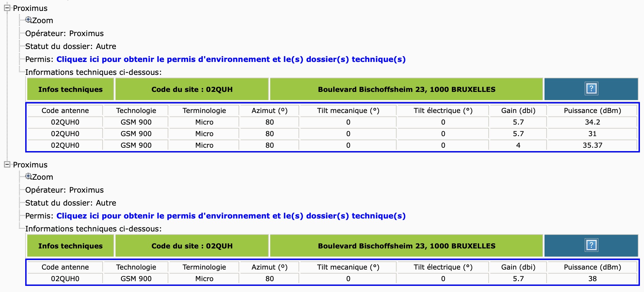Open the permis d'environnement link in first entry
Image resolution: width=644 pixels, height=292 pixels.
tap(231, 59)
